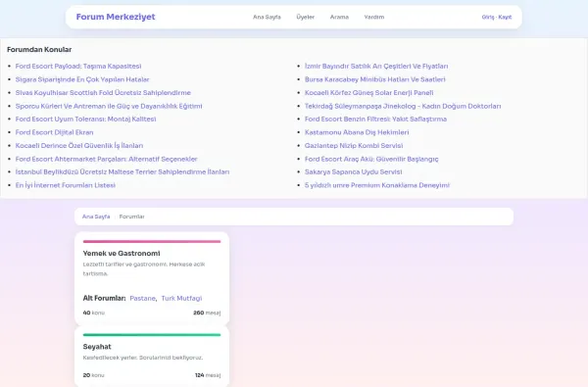
Task: Open topic Ford Escort Payload: Taşıma Kapasitesi
Action: coord(78,66)
